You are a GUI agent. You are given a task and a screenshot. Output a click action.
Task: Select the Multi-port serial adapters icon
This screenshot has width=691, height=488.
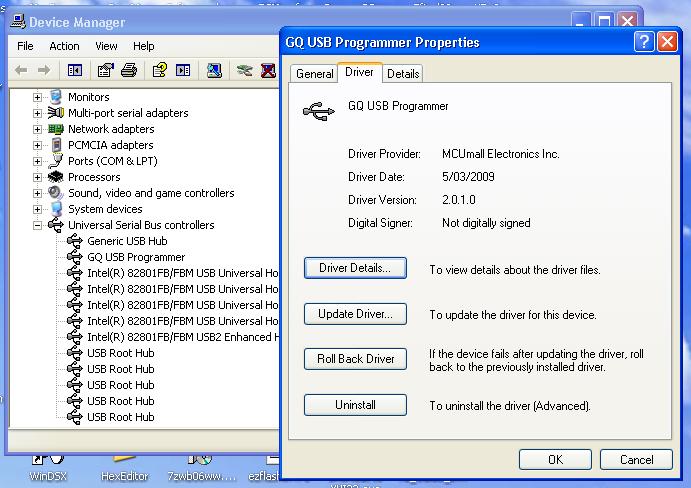(56, 113)
